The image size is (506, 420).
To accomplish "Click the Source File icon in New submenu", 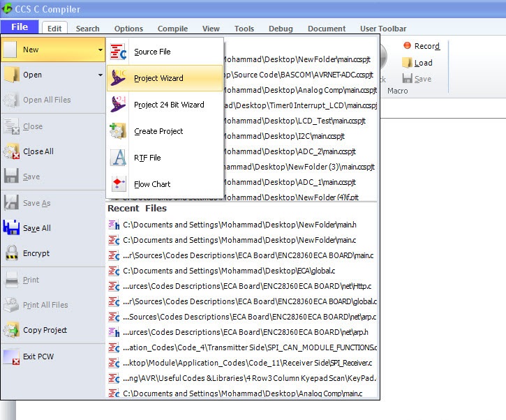I will click(x=118, y=52).
